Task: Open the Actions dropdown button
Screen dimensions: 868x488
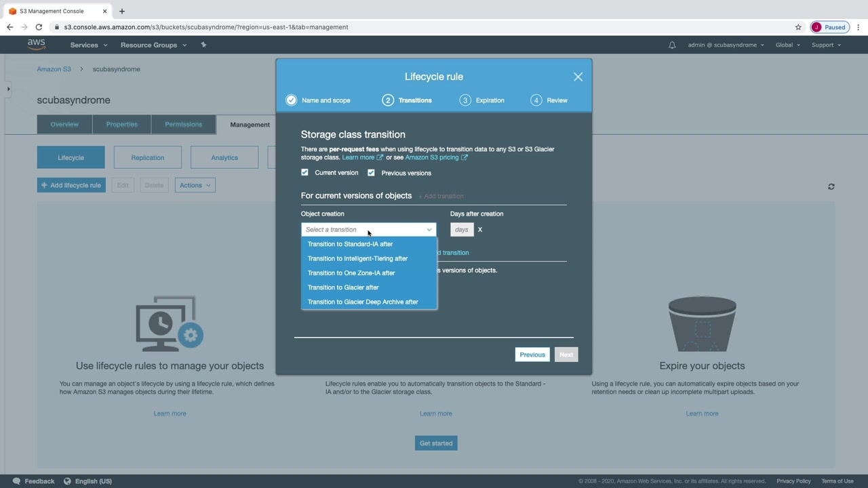Action: click(x=195, y=185)
